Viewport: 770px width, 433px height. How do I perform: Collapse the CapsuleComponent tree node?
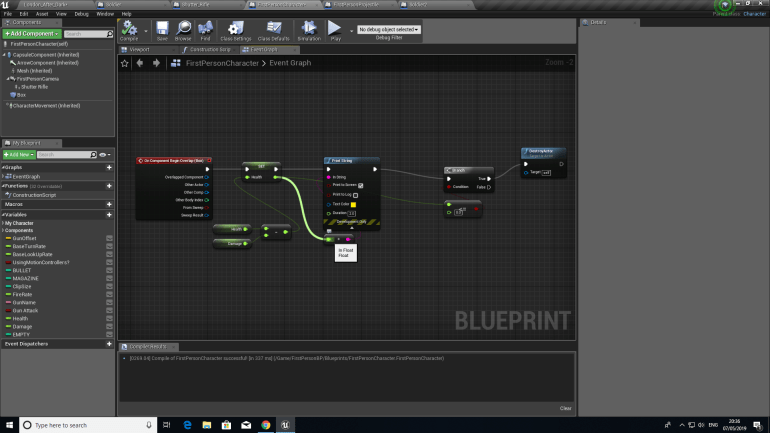click(x=4, y=55)
